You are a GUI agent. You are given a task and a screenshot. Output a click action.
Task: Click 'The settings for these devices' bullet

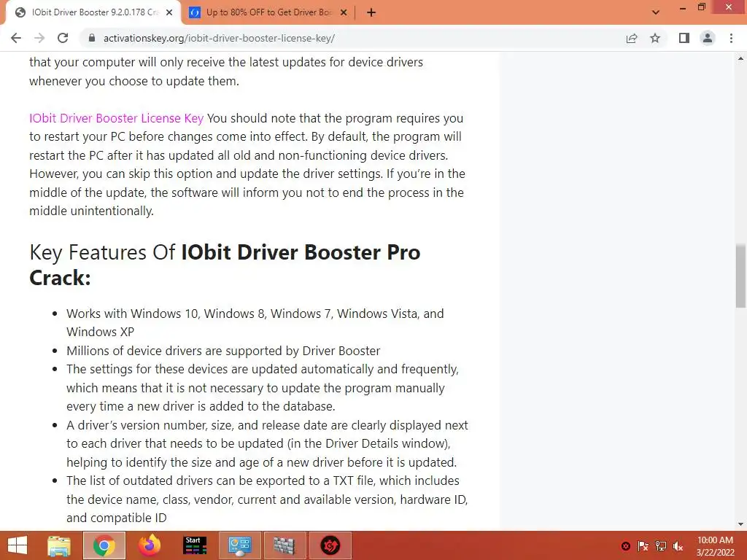(x=263, y=388)
